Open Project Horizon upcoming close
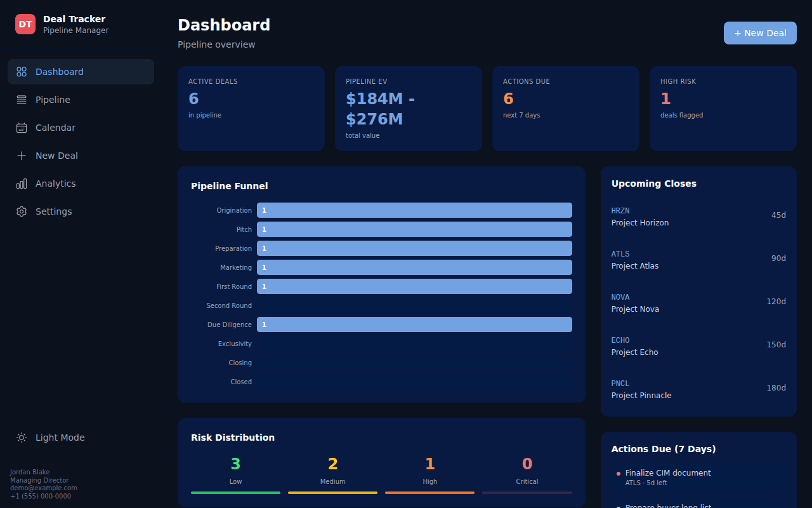The image size is (812, 508). 698,217
